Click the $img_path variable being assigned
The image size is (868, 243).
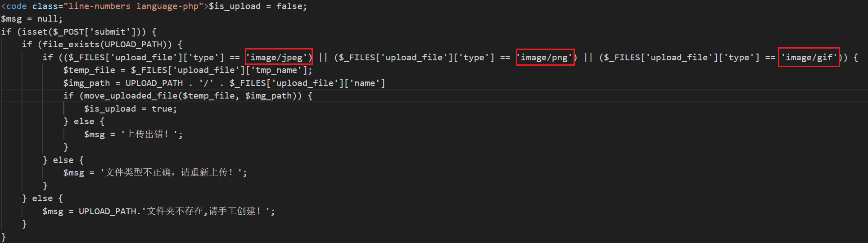click(86, 83)
